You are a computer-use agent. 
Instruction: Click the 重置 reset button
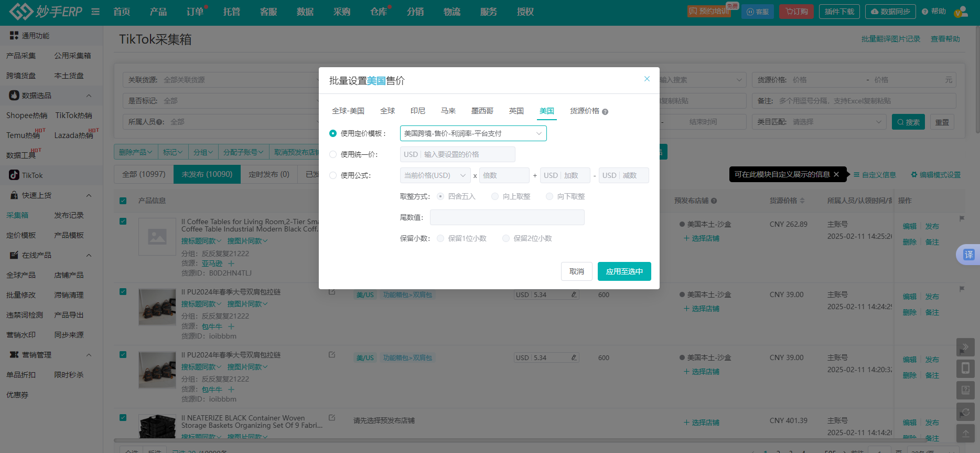pyautogui.click(x=942, y=122)
